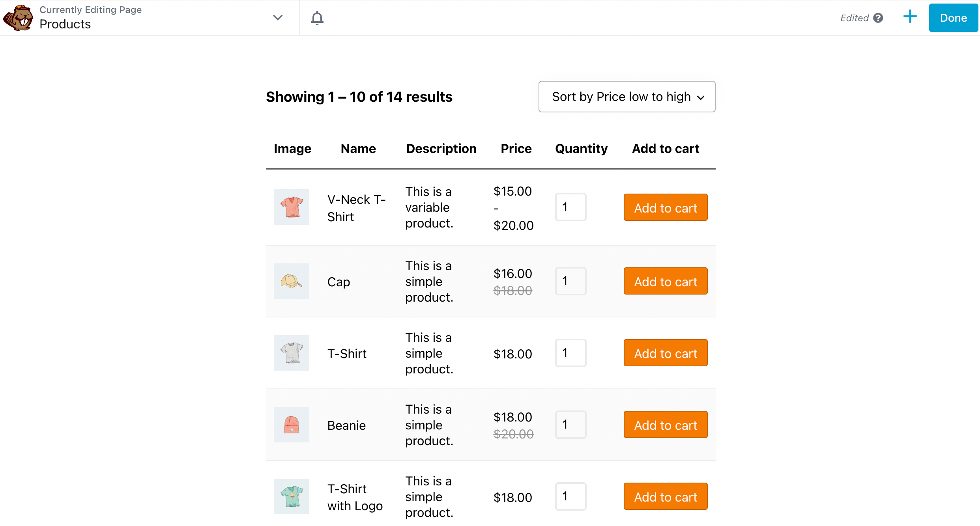Click the Cap product thumbnail

[x=291, y=281]
